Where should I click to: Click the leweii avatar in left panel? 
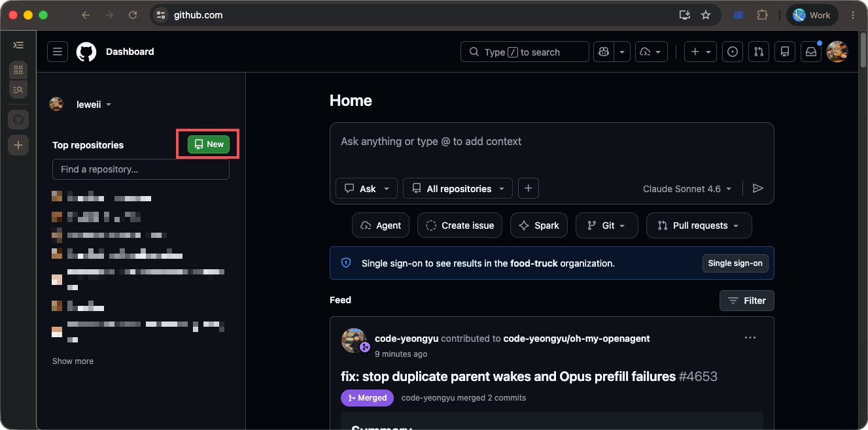57,104
